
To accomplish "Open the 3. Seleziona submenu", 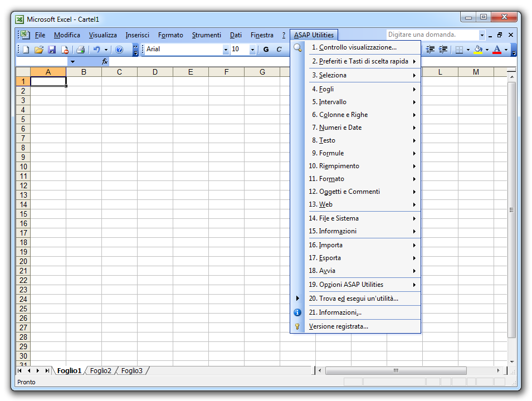I will [355, 75].
